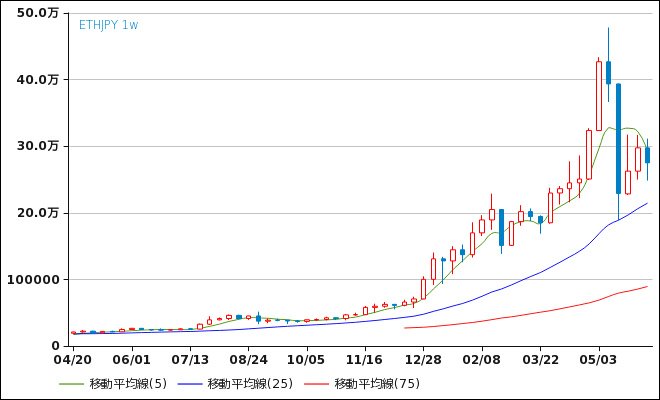Click the 08/24 date label
This screenshot has height=400, width=660.
pyautogui.click(x=248, y=360)
